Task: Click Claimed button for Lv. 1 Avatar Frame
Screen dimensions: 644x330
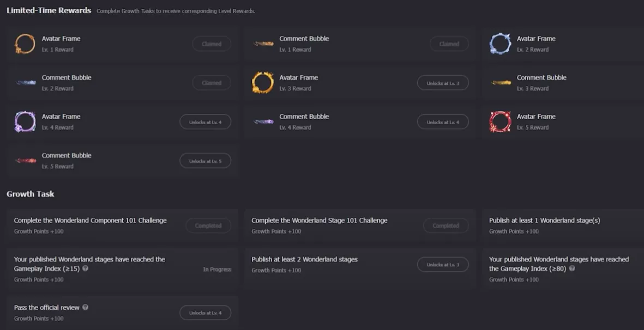Action: (x=212, y=44)
